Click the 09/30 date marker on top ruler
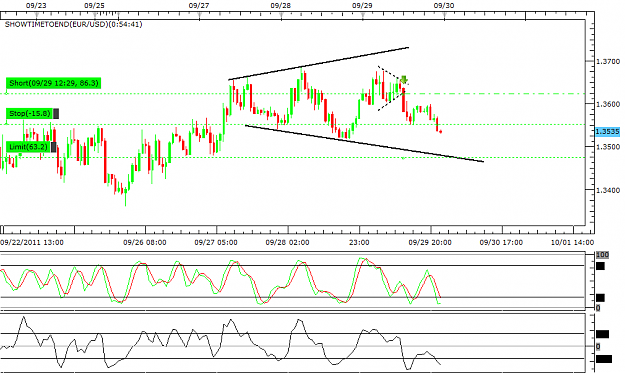This screenshot has height=373, width=625. 444,6
